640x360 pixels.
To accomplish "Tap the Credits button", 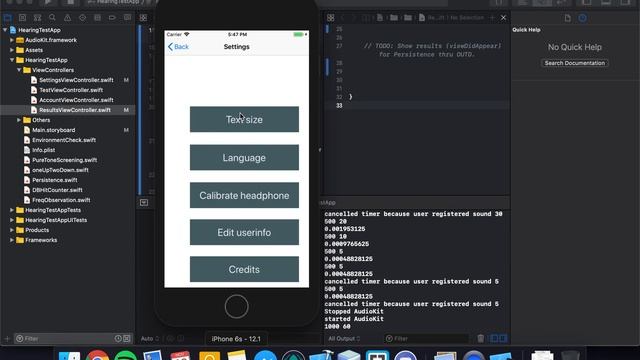I will pos(244,269).
